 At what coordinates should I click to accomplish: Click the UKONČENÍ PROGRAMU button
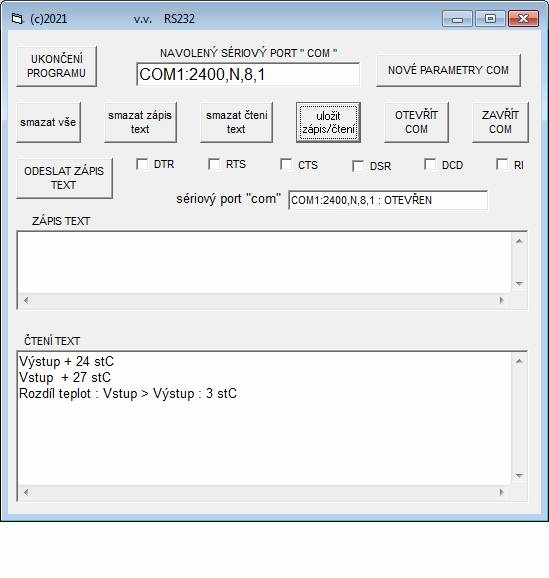56,66
